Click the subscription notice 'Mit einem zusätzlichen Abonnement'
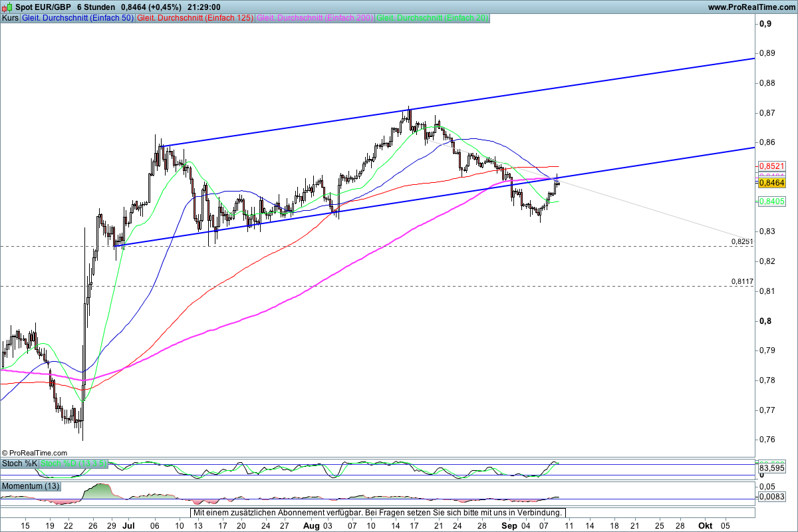 (378, 513)
